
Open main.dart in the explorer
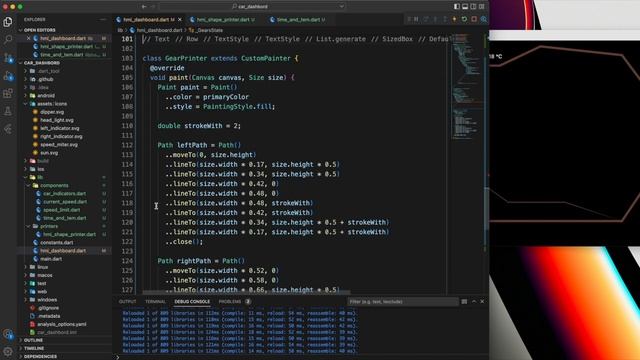[51, 259]
